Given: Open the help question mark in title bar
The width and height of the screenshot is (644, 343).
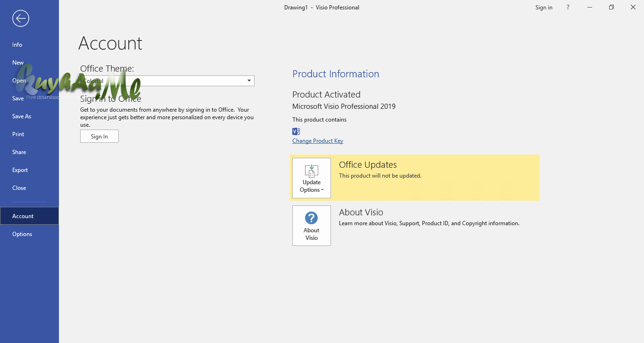Looking at the screenshot, I should [568, 8].
